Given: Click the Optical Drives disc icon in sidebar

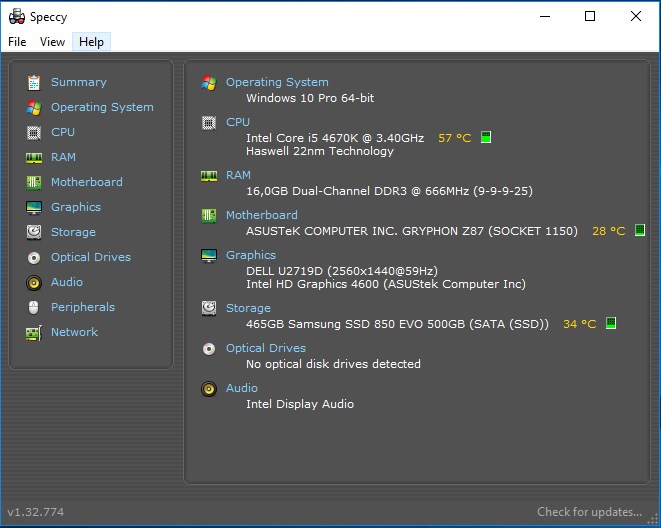Looking at the screenshot, I should 34,257.
